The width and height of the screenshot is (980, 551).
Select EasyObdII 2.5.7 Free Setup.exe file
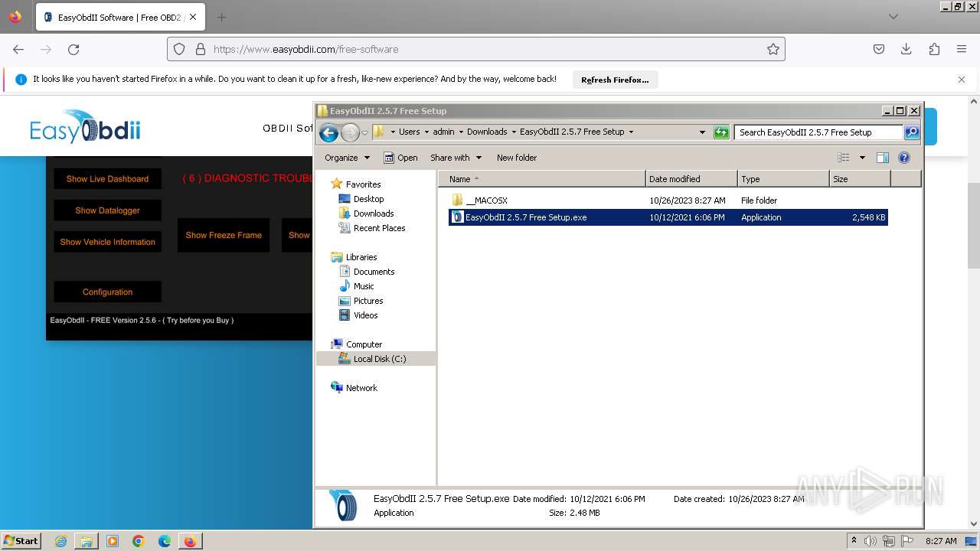coord(668,217)
